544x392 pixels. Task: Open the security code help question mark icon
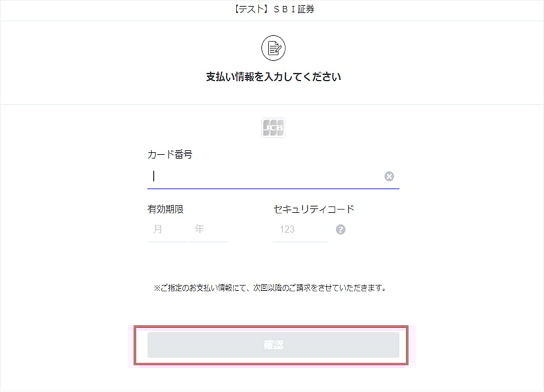tap(340, 229)
